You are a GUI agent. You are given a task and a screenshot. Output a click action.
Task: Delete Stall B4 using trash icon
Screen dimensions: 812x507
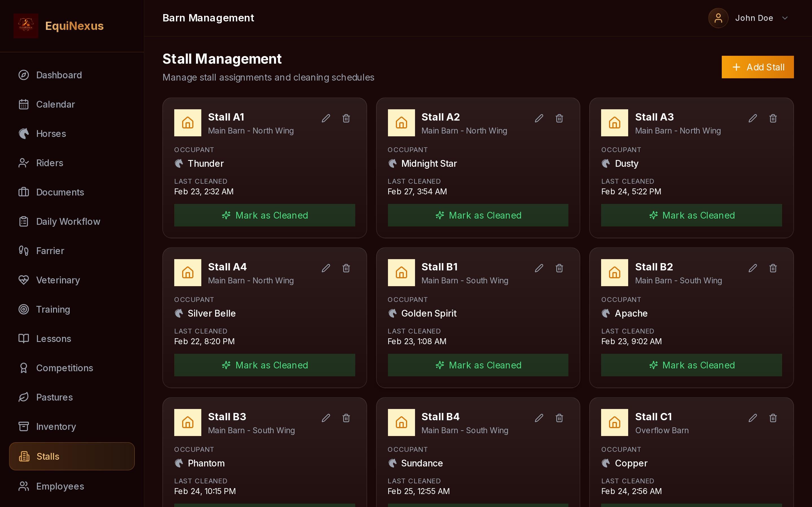(x=559, y=418)
